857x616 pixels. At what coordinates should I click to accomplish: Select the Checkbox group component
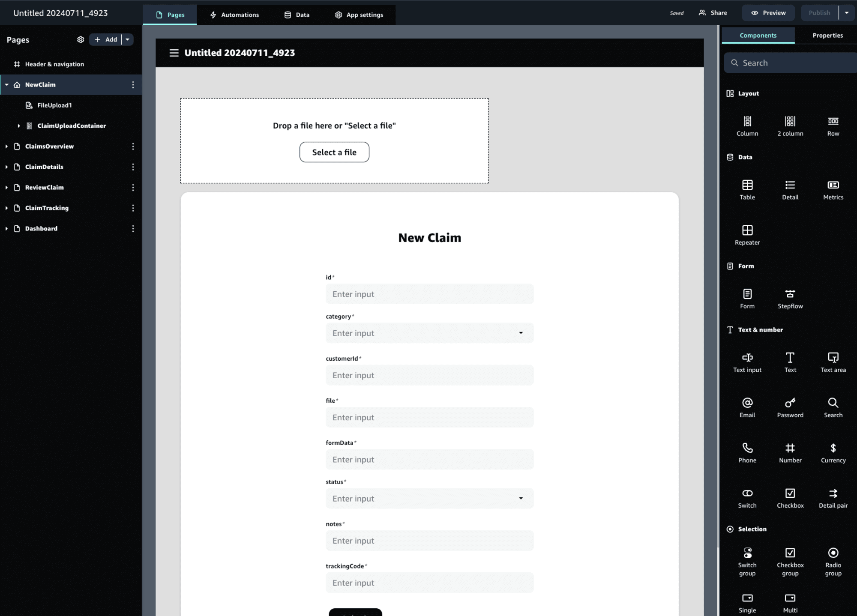point(790,562)
